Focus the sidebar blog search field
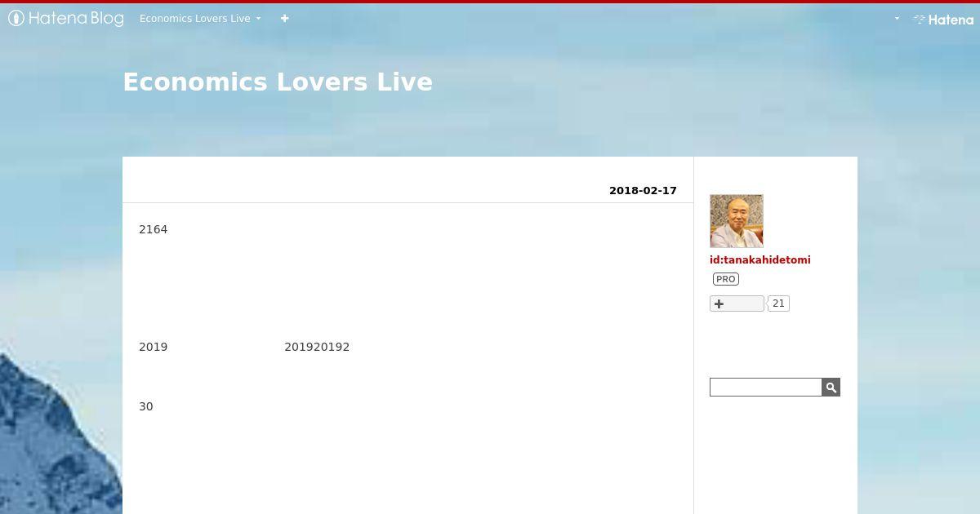Viewport: 980px width, 514px height. pyautogui.click(x=765, y=387)
